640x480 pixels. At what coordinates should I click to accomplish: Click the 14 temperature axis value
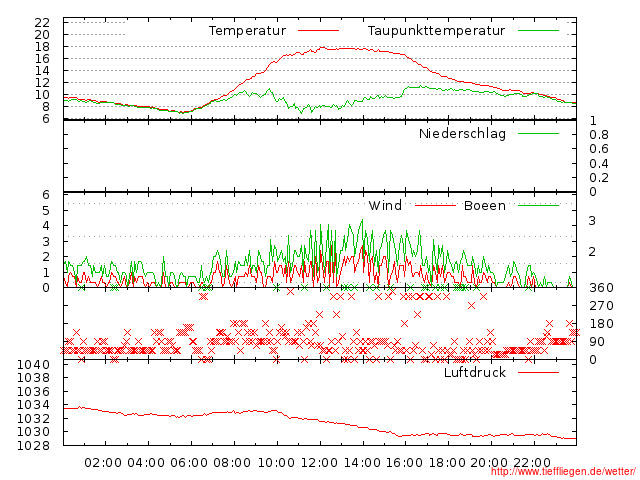[x=42, y=71]
